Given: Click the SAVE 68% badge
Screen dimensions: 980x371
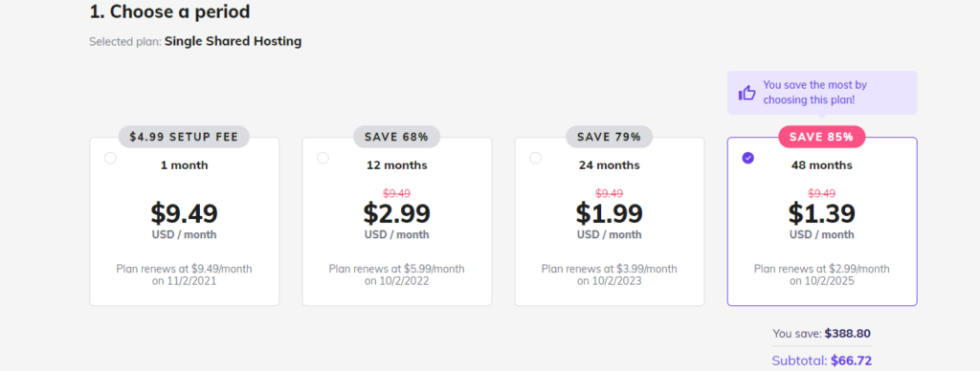Looking at the screenshot, I should tap(397, 137).
